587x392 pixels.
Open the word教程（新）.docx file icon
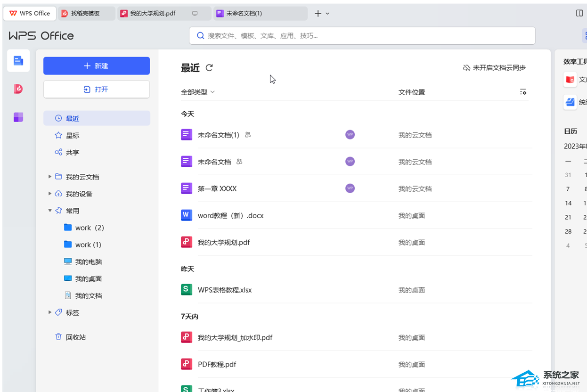pyautogui.click(x=187, y=215)
